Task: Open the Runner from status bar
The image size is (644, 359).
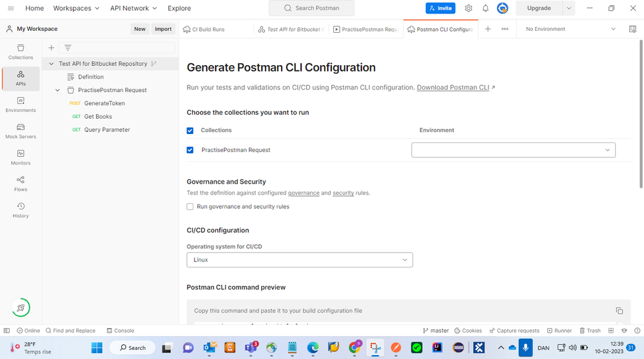Action: pos(560,331)
